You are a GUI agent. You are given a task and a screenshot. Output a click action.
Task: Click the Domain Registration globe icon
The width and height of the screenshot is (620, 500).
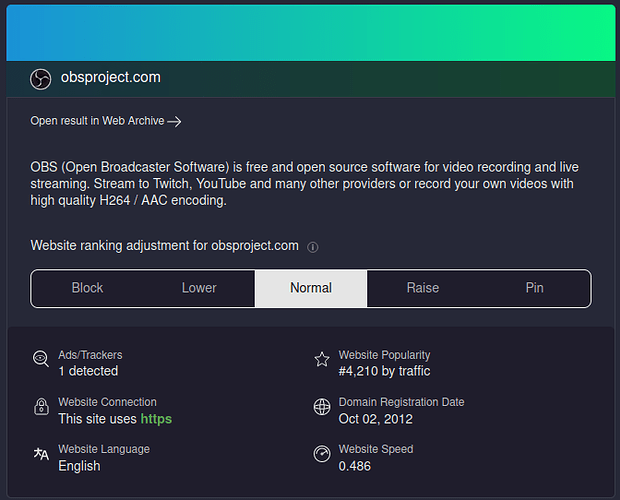point(322,407)
